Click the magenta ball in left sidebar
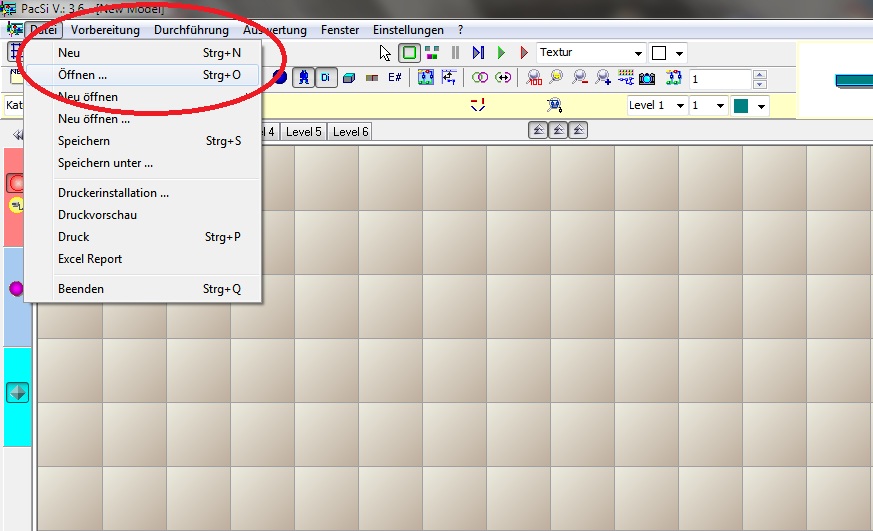 click(x=16, y=288)
